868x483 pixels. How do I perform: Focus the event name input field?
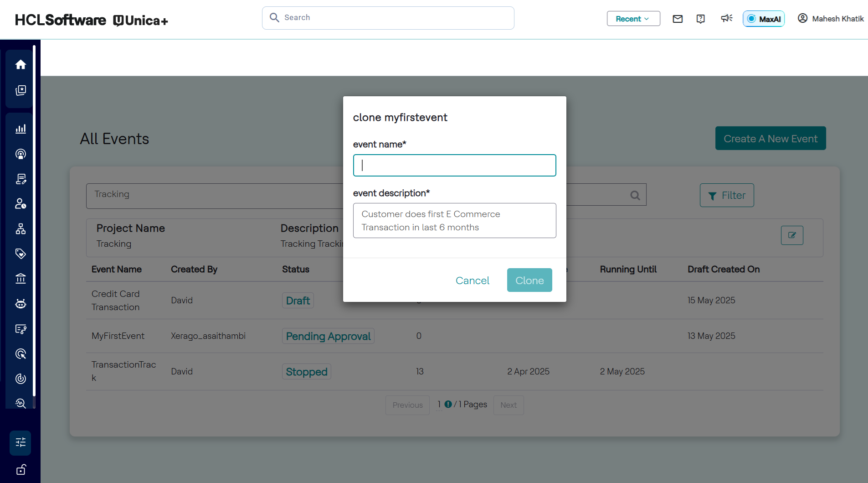coord(454,166)
